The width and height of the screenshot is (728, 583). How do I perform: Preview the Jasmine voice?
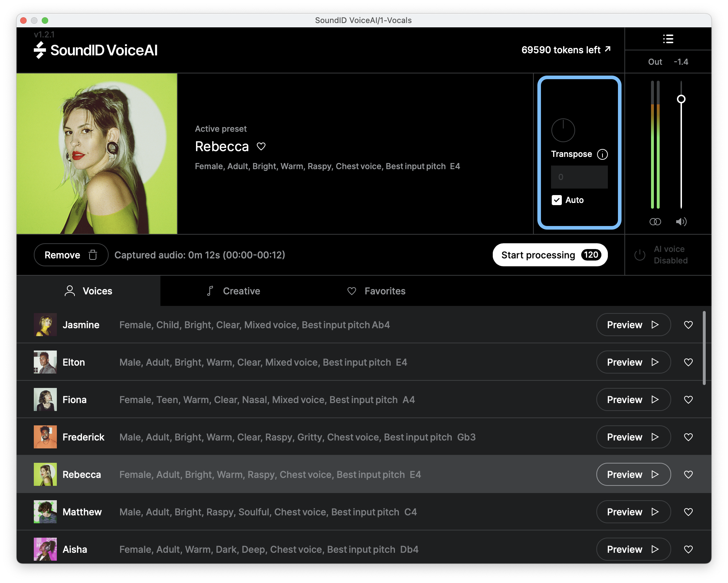[x=633, y=325]
